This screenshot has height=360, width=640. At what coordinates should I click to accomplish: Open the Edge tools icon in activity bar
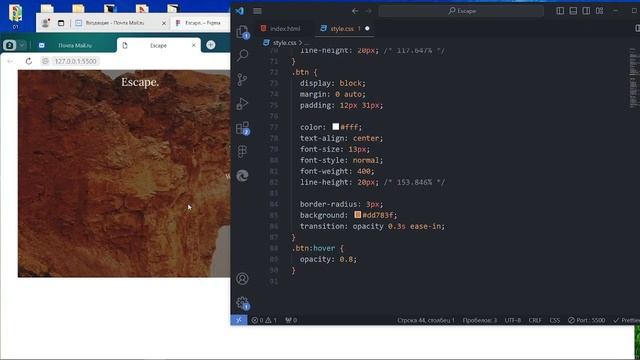(x=242, y=176)
